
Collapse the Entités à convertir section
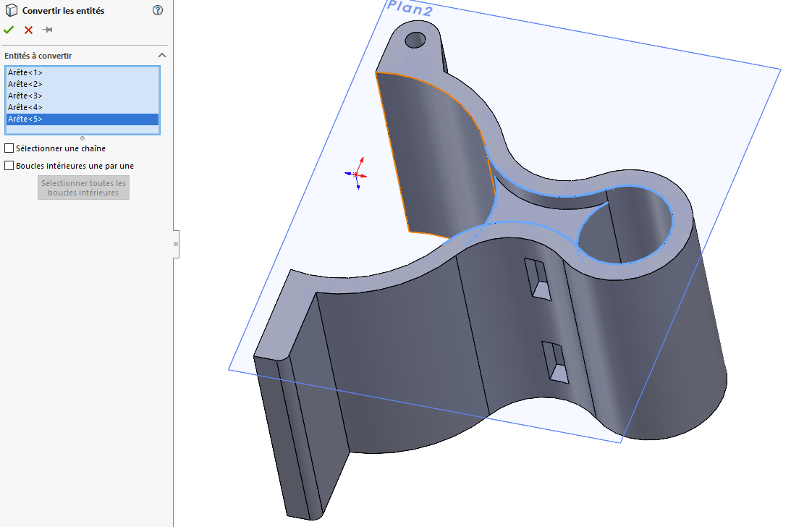pos(161,56)
